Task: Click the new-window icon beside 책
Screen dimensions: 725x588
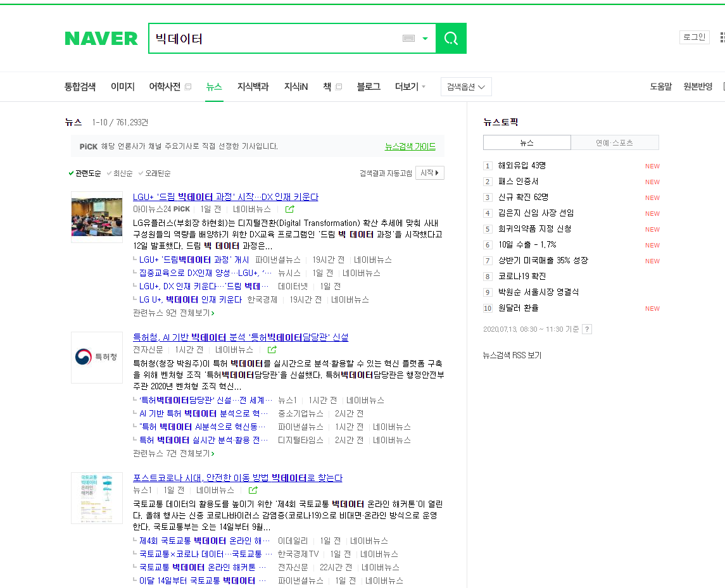Action: (x=339, y=87)
